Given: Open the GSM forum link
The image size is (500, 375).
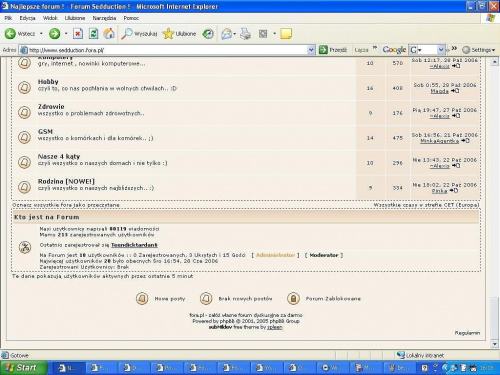Looking at the screenshot, I should coord(45,132).
